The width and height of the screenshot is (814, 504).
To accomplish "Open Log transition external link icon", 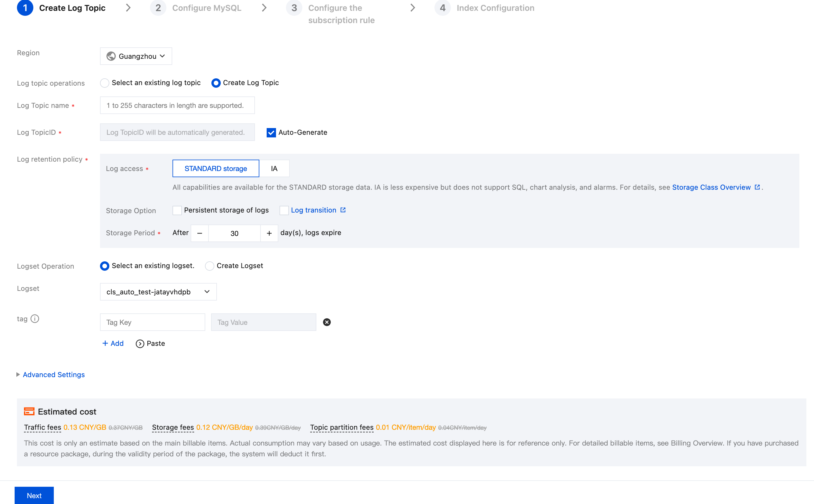I will tap(343, 210).
